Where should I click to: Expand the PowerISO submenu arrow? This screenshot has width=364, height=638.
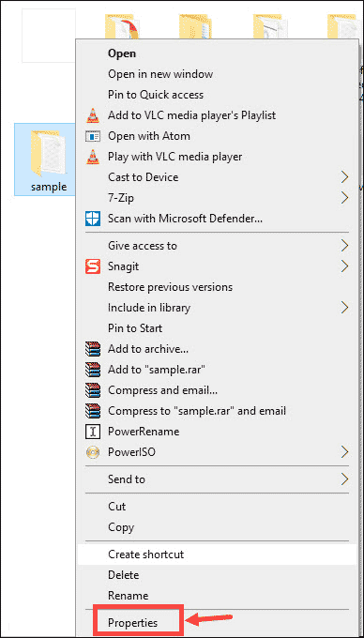point(345,452)
